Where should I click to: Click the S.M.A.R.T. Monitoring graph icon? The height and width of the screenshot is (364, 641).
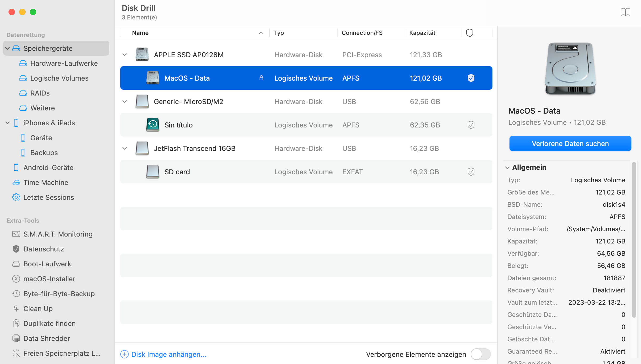point(16,234)
